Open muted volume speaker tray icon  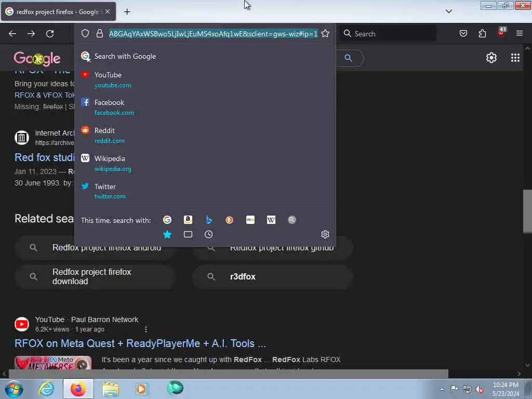coord(480,389)
